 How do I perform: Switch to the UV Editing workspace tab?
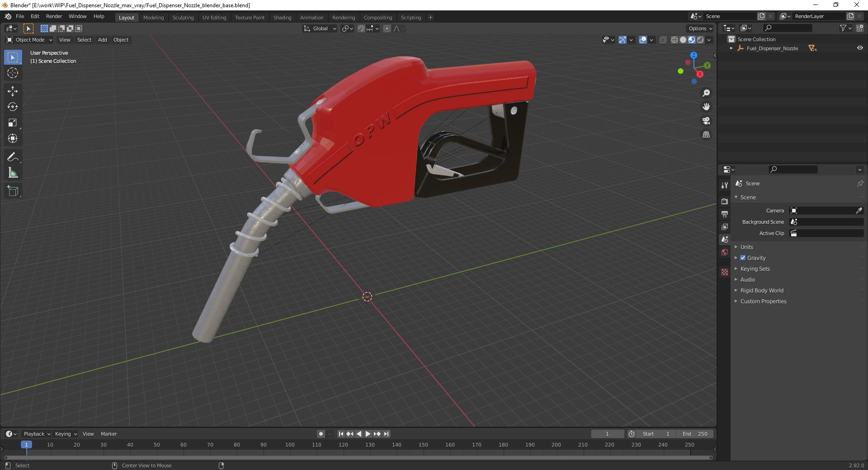pyautogui.click(x=214, y=18)
